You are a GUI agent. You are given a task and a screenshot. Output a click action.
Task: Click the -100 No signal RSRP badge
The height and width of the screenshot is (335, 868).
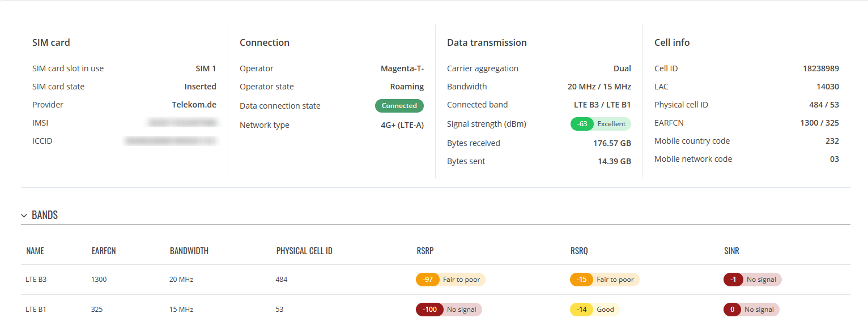point(449,310)
